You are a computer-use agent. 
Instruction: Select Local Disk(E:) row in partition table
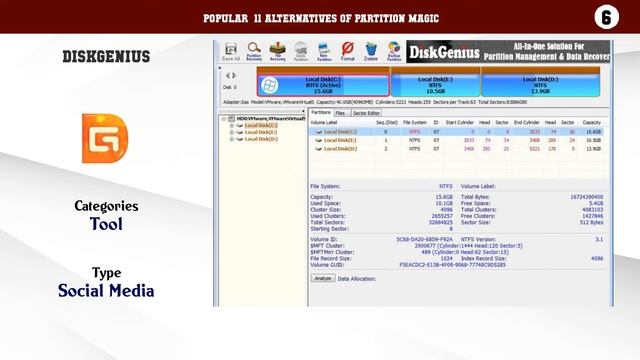(x=456, y=140)
